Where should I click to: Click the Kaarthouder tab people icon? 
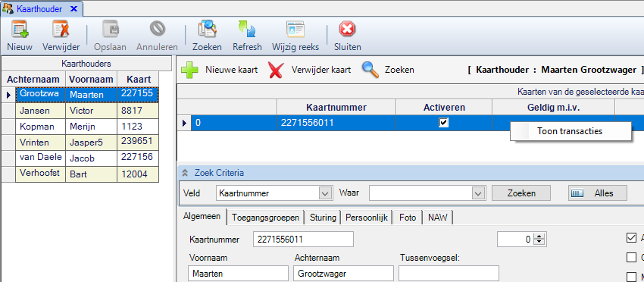coord(8,8)
